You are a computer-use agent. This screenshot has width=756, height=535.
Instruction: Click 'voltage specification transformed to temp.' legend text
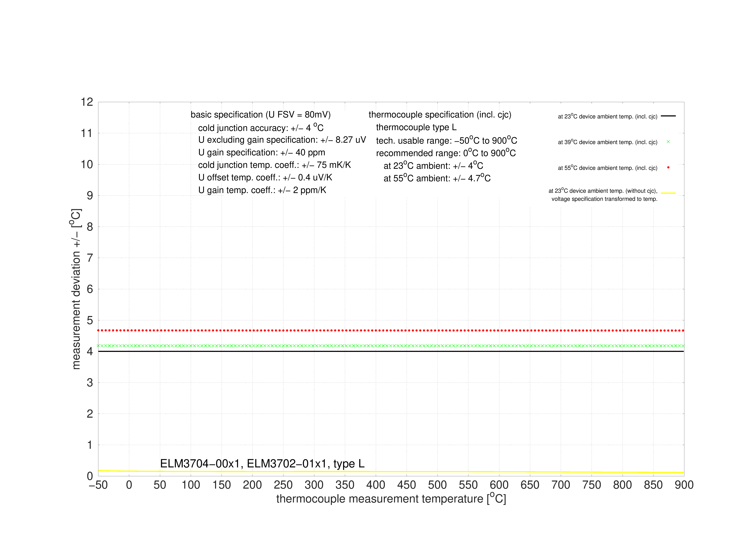605,199
